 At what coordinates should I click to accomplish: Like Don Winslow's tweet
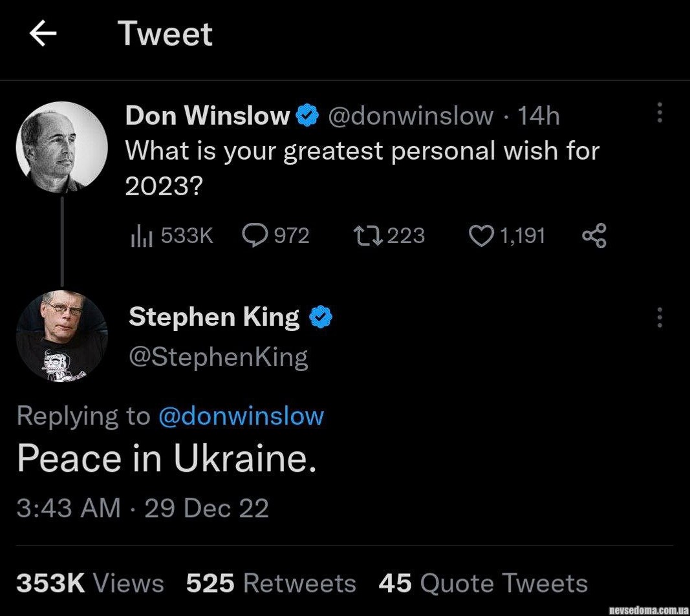[x=480, y=236]
